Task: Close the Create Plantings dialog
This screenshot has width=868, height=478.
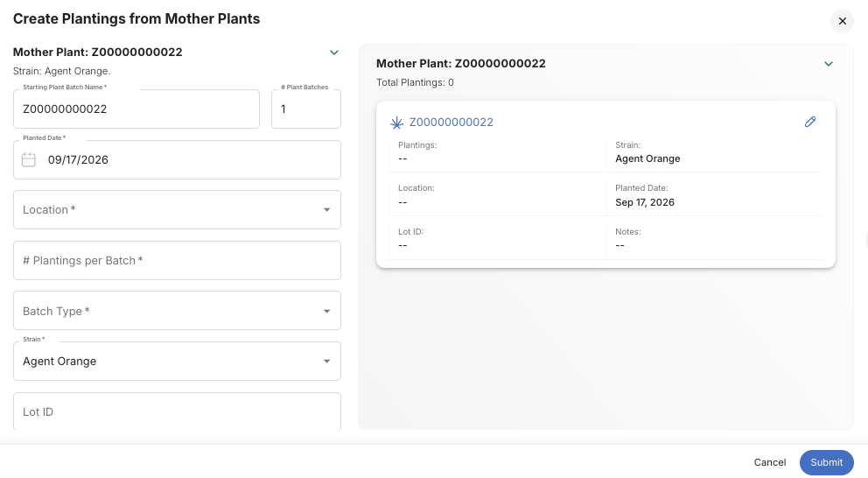Action: tap(842, 21)
